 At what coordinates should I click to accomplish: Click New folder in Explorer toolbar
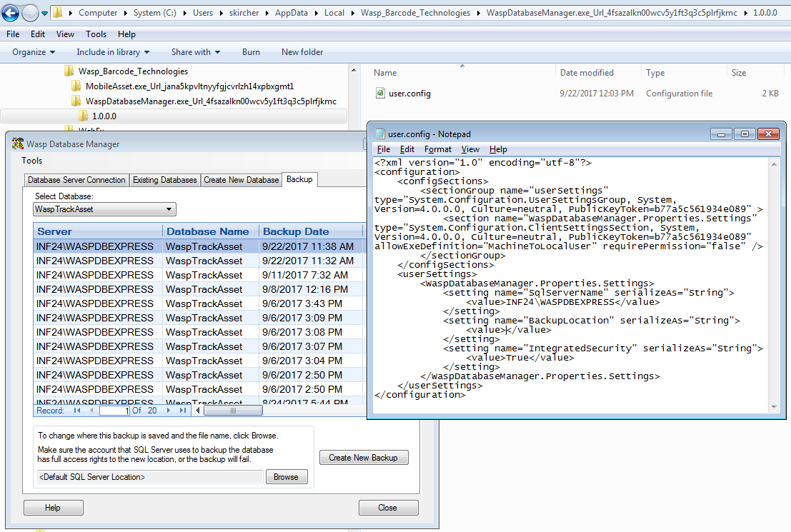point(302,52)
